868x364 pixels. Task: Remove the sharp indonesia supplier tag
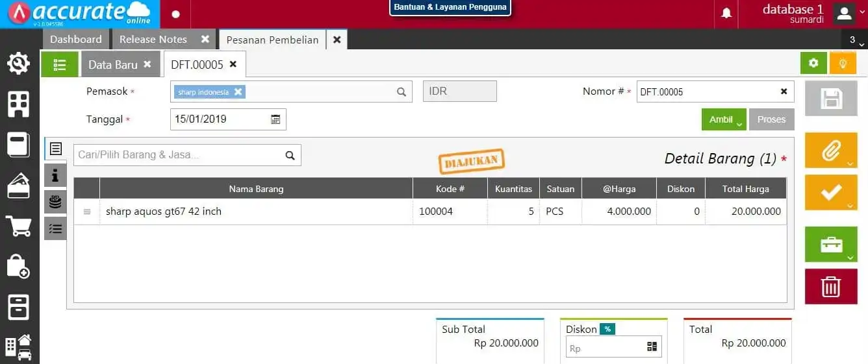(x=238, y=92)
